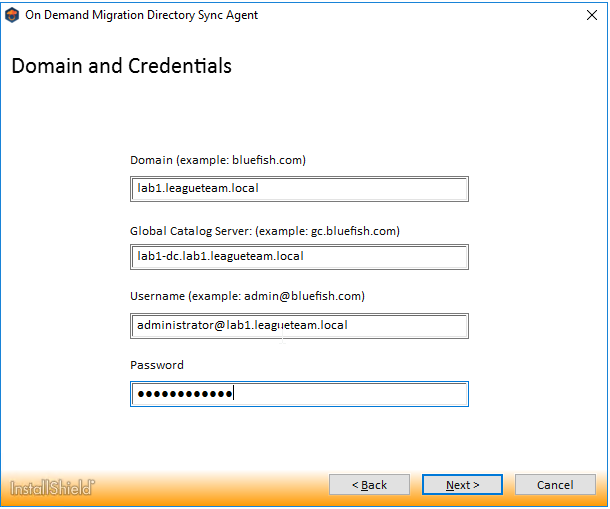Click the 'Domain (example: bluefish.com)' label
This screenshot has height=509, width=610.
(218, 160)
